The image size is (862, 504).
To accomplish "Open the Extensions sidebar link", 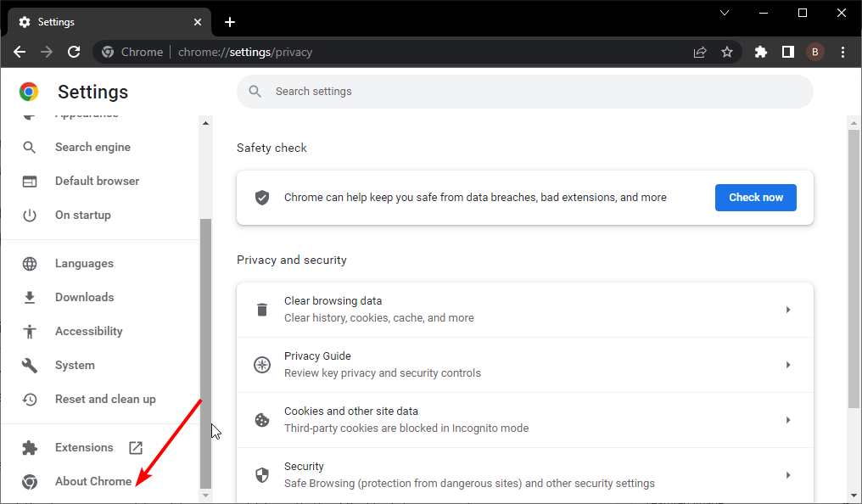I will pyautogui.click(x=84, y=447).
